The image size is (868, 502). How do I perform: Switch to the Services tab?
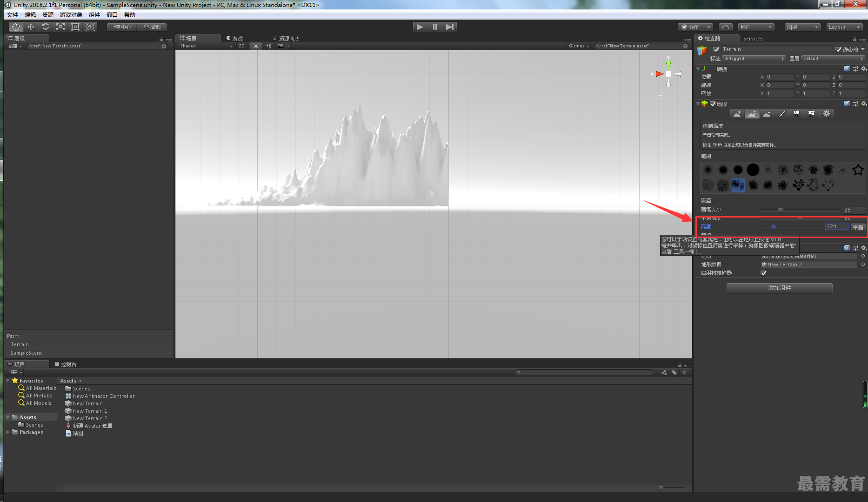point(753,39)
